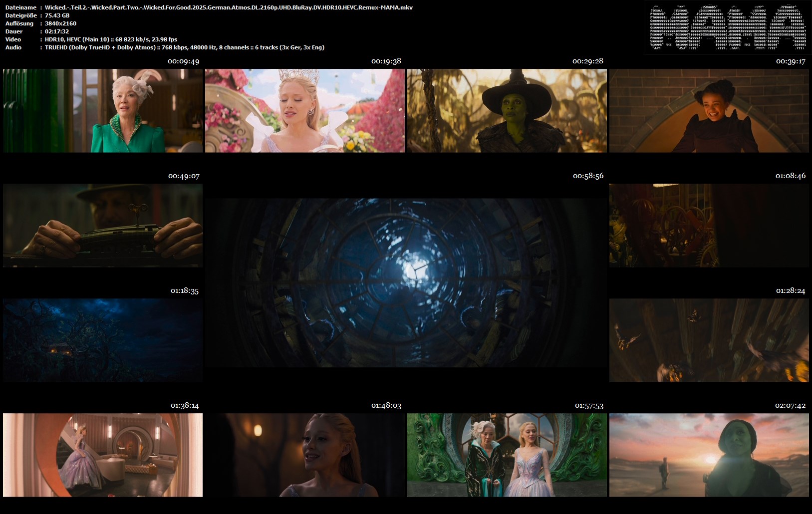Open the thumbnail at timestamp 00:29:28
Image resolution: width=812 pixels, height=514 pixels.
(x=507, y=111)
